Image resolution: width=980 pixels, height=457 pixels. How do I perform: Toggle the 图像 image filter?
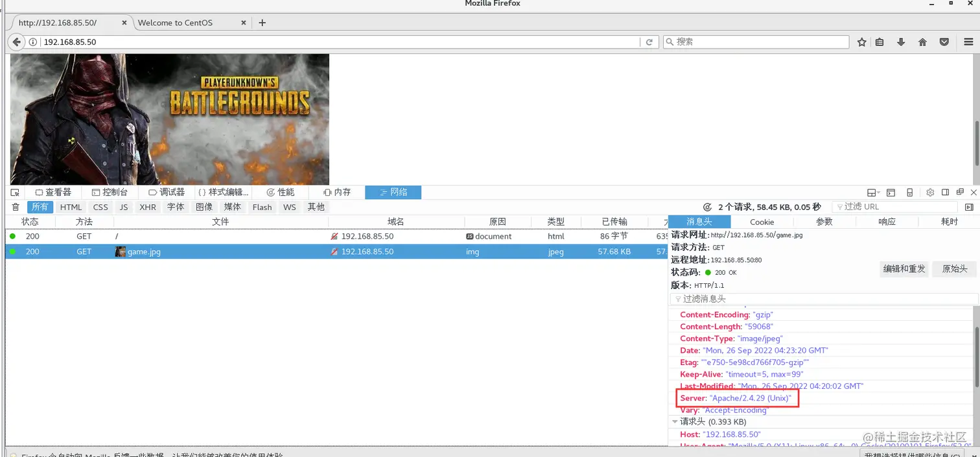click(204, 207)
